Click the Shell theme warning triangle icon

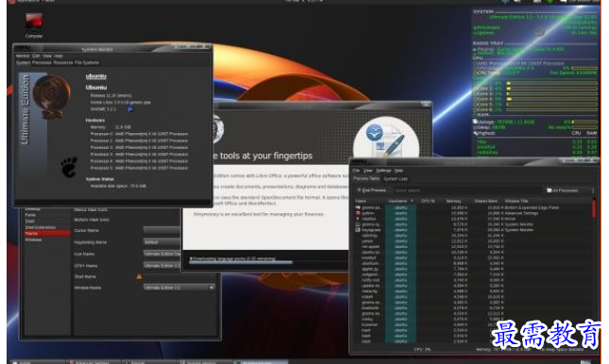click(x=139, y=276)
